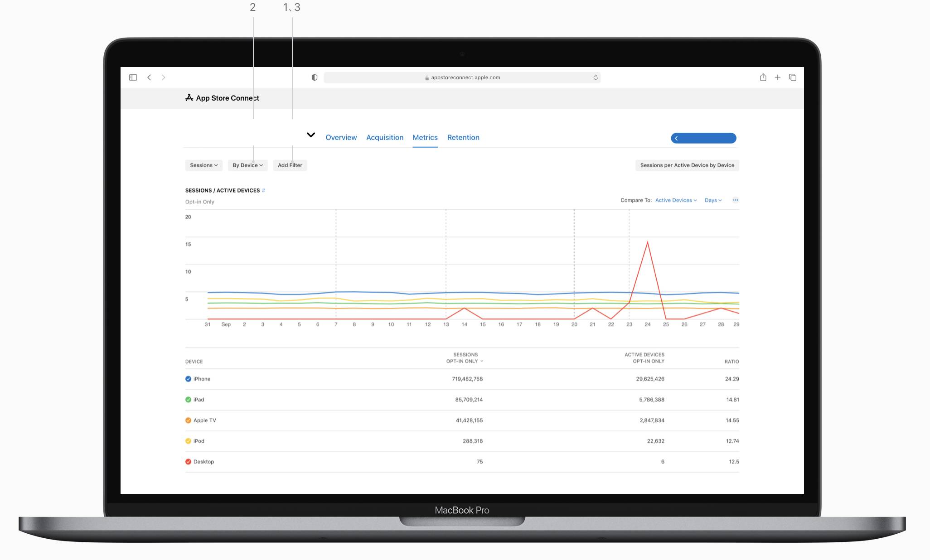Viewport: 930px width, 560px height.
Task: Open the Compare To Active Devices dropdown
Action: pyautogui.click(x=676, y=200)
